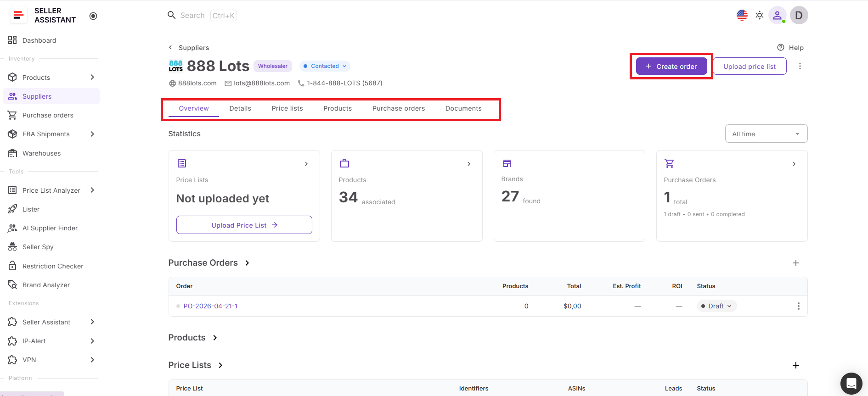Click the Seller Assistant logo icon
The height and width of the screenshot is (396, 868).
[18, 15]
